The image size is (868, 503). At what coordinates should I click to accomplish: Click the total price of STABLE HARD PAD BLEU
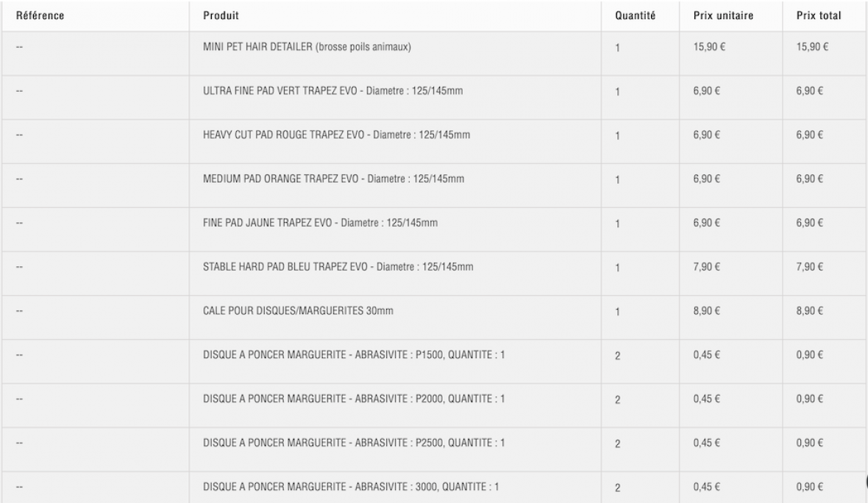point(808,267)
